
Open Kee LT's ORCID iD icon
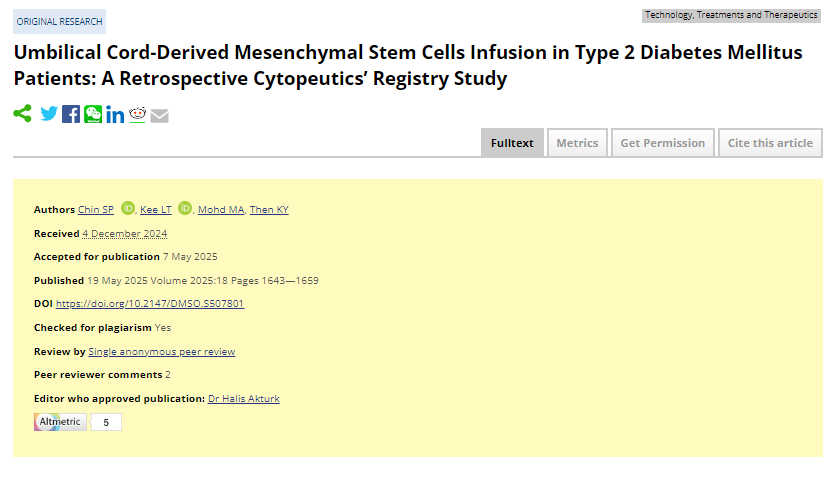(185, 208)
